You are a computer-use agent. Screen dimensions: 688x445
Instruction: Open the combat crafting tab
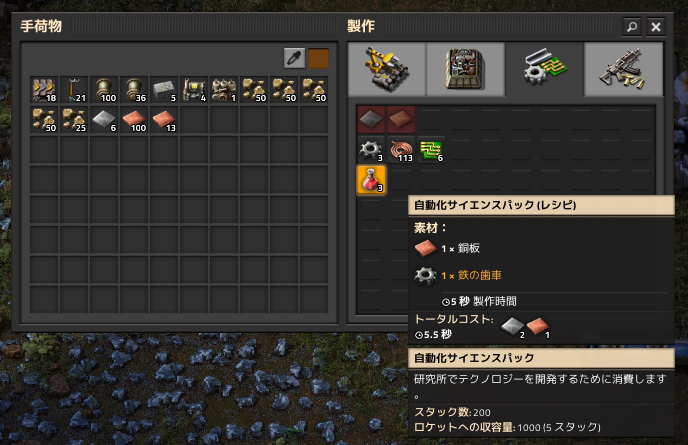[x=624, y=69]
